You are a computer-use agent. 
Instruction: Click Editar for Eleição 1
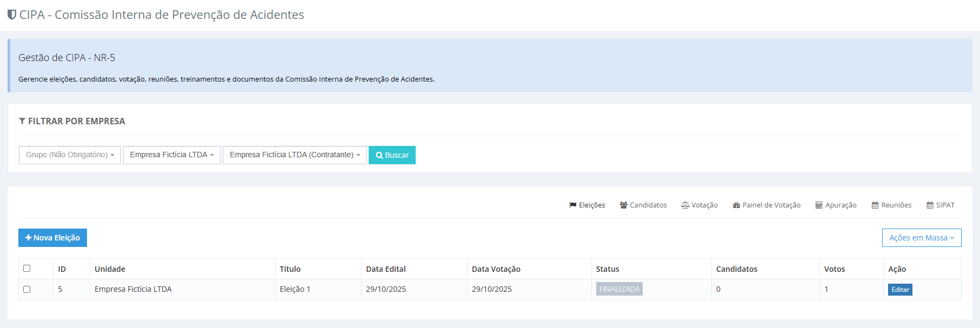899,290
